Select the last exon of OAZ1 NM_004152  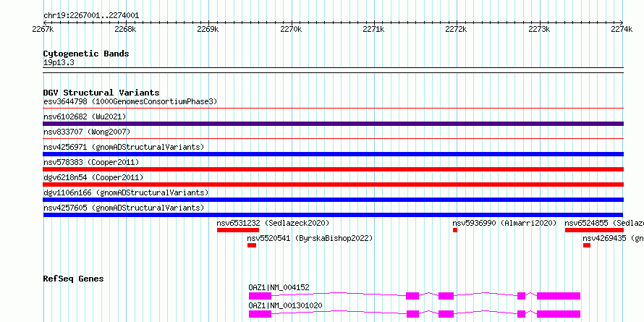click(559, 296)
